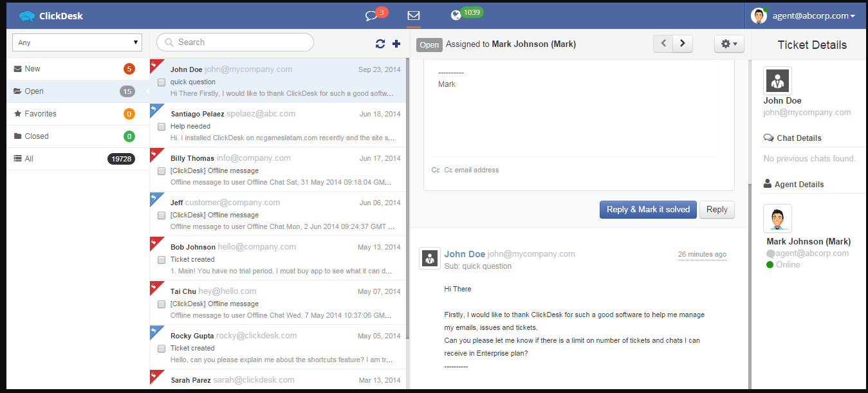
Task: Click the Agent Details person icon
Action: [x=767, y=184]
